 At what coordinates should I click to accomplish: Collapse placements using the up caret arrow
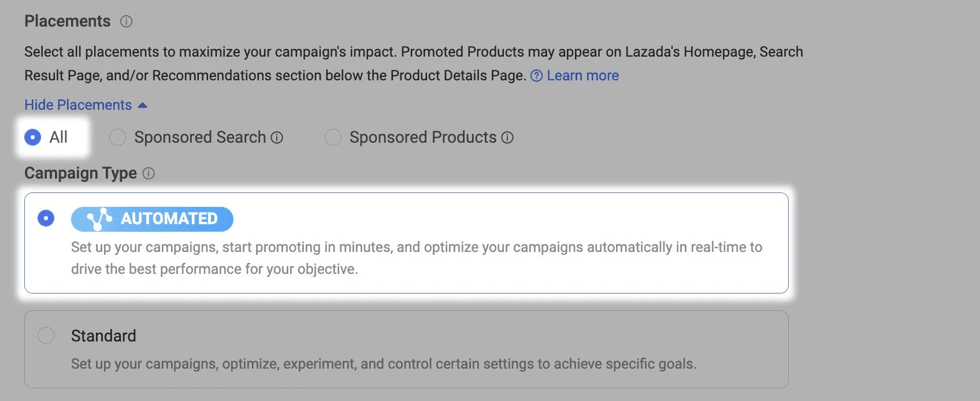(143, 105)
